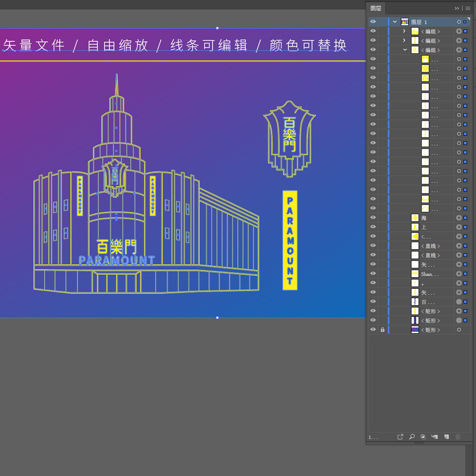Click the target circle of yellow triangle row
This screenshot has width=476, height=476.
click(459, 236)
